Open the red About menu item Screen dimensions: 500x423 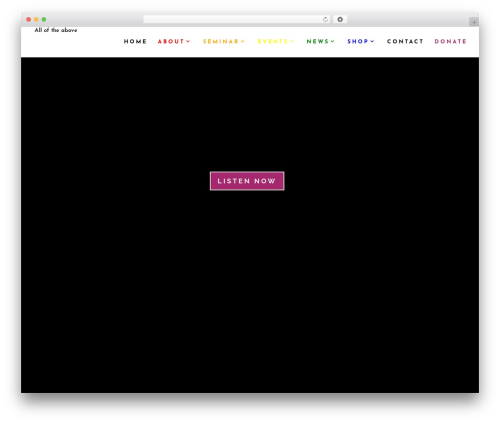tap(171, 41)
